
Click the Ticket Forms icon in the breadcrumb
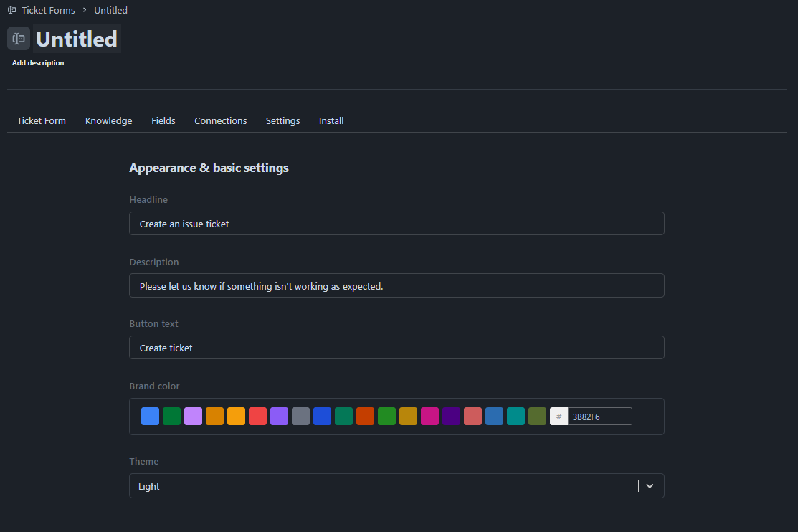coord(12,10)
